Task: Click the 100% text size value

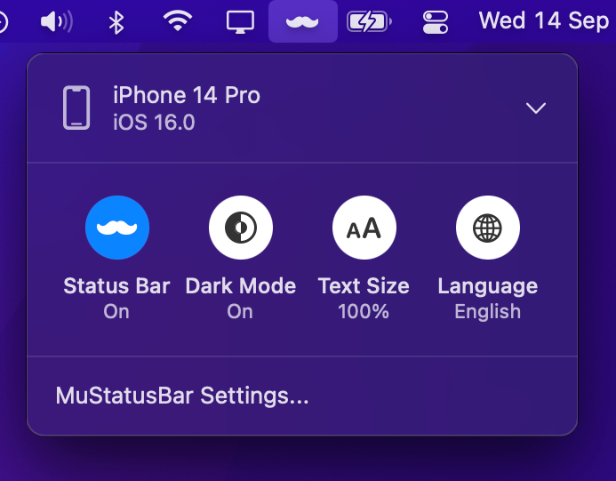Action: pyautogui.click(x=364, y=312)
